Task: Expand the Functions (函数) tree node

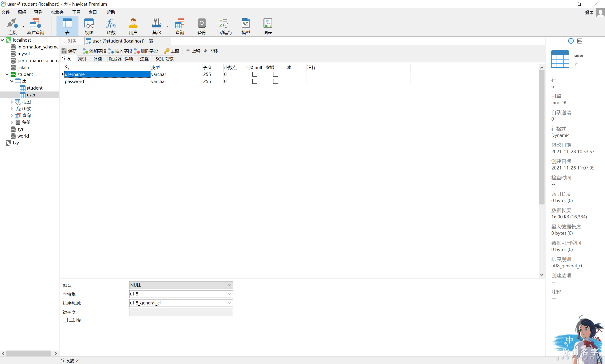Action: (x=12, y=109)
